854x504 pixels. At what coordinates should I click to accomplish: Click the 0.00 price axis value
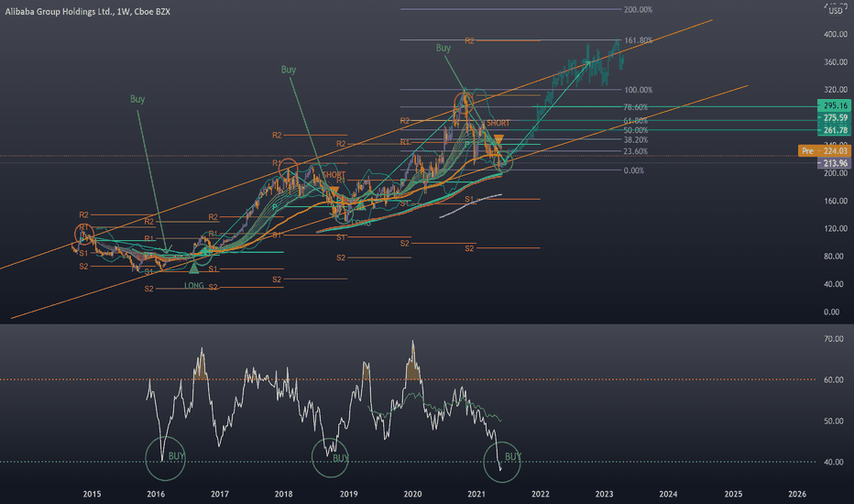[831, 312]
